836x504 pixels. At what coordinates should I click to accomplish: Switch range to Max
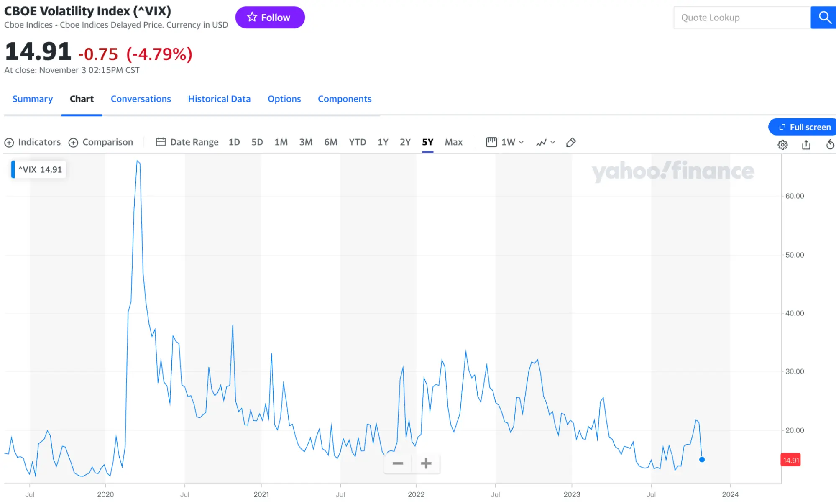453,142
